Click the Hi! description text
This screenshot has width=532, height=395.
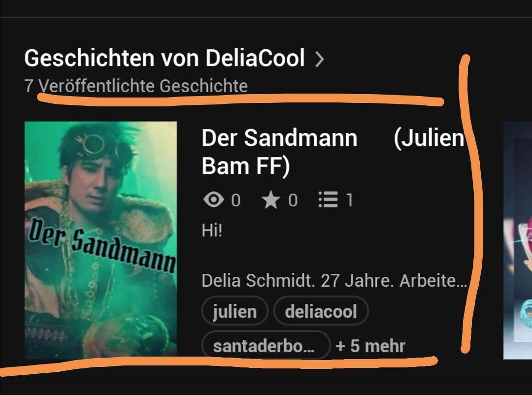pyautogui.click(x=212, y=230)
